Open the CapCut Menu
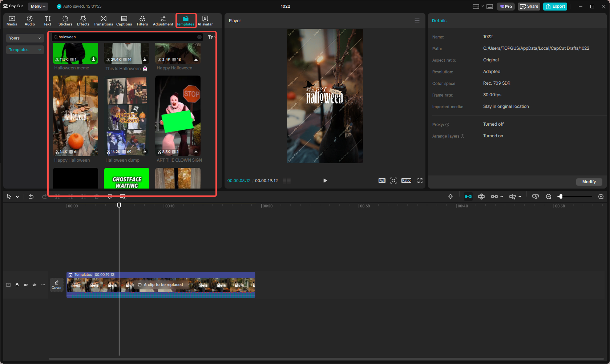This screenshot has width=610, height=364. coord(37,6)
